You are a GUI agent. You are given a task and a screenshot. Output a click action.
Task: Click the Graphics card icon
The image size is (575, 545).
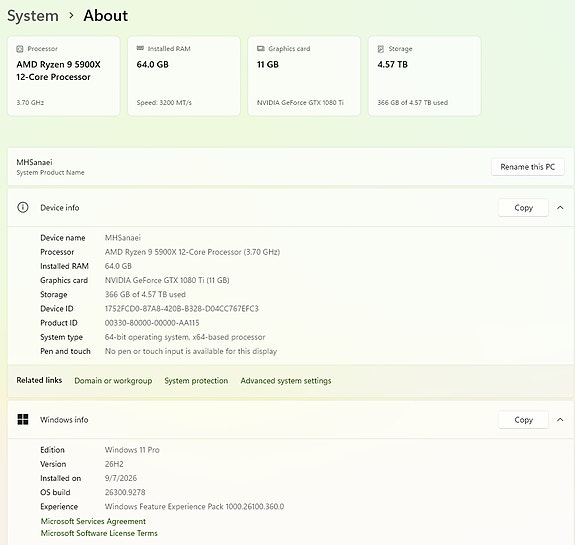coord(261,48)
